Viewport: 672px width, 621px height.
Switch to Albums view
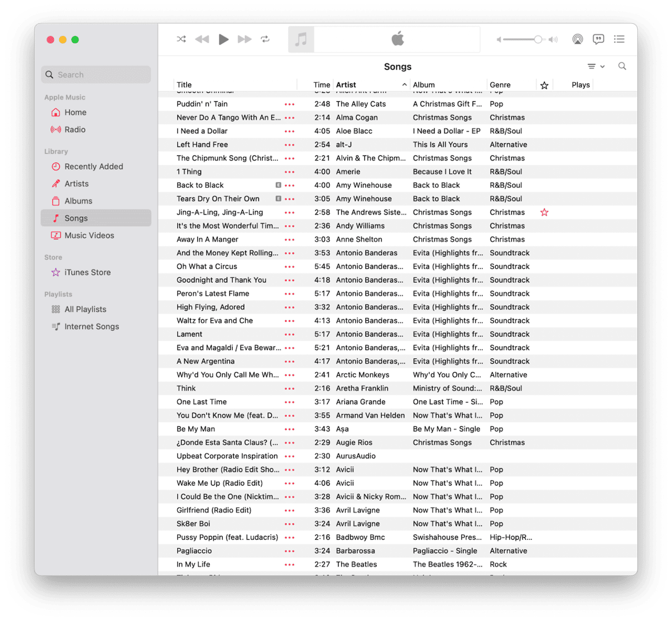[x=78, y=201]
